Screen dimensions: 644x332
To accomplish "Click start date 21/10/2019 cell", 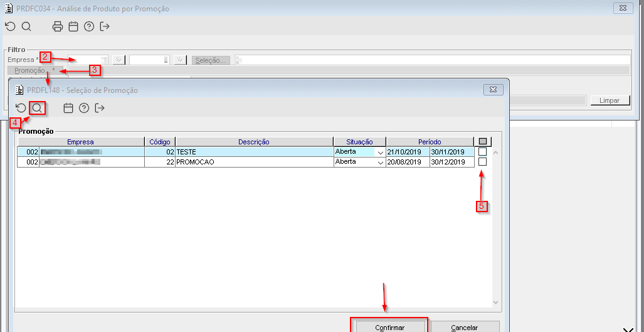I will click(x=408, y=152).
